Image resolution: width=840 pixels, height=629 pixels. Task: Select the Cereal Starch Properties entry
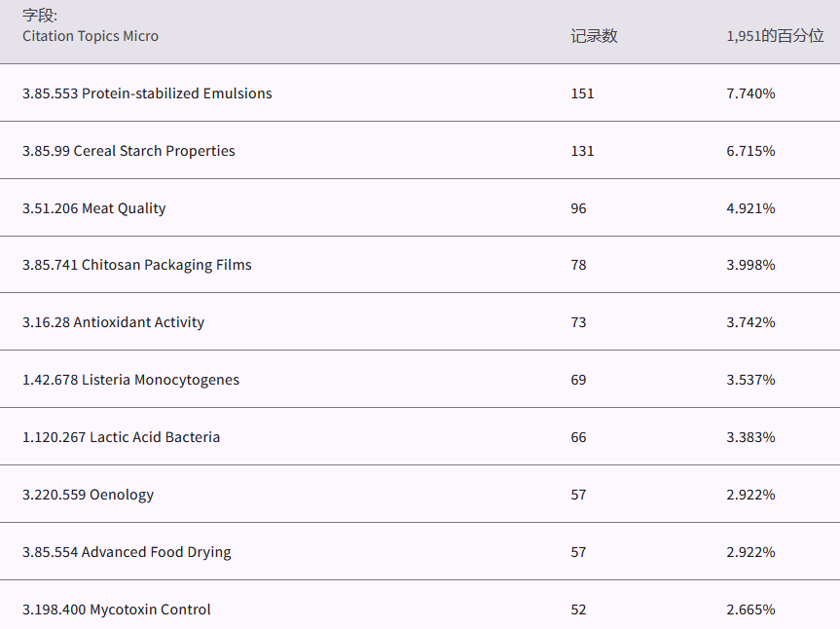coord(128,151)
